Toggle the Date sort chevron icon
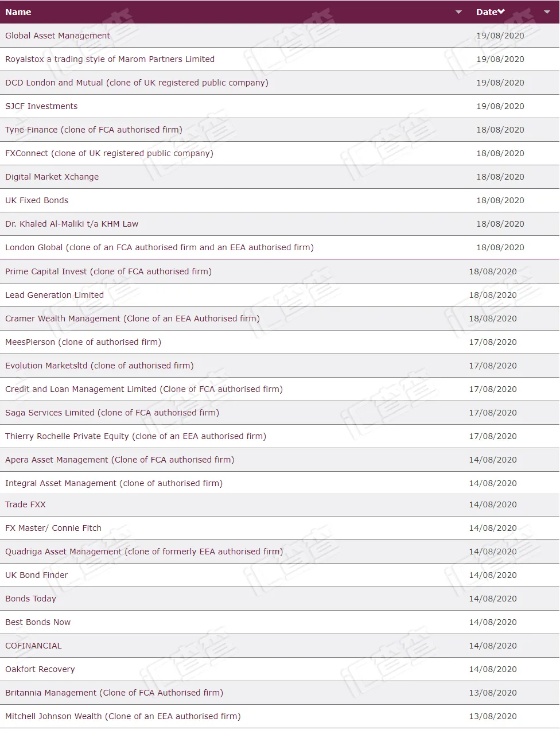The width and height of the screenshot is (560, 730). (x=501, y=11)
